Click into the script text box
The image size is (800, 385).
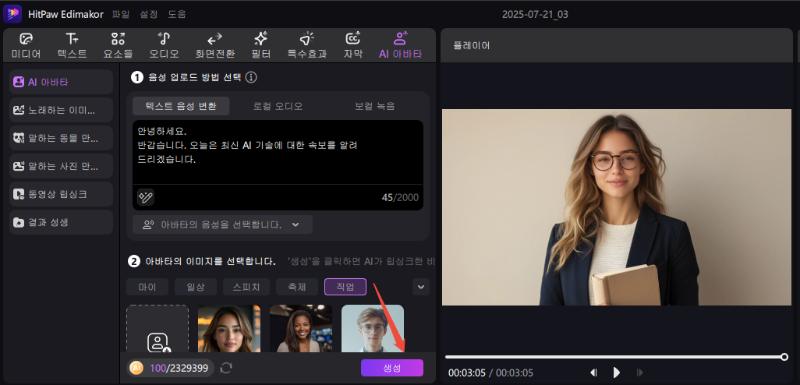coord(278,152)
